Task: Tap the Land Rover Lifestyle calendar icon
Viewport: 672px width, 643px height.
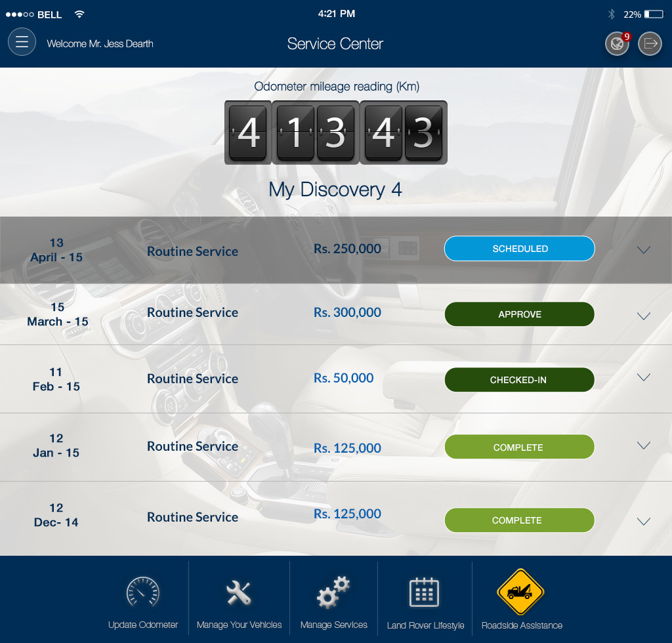Action: click(x=425, y=592)
